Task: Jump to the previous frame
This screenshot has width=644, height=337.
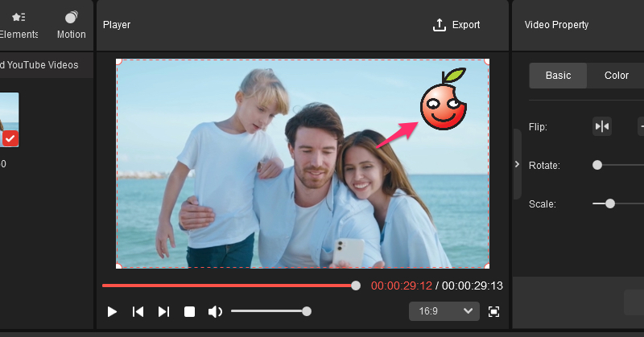Action: (x=138, y=311)
